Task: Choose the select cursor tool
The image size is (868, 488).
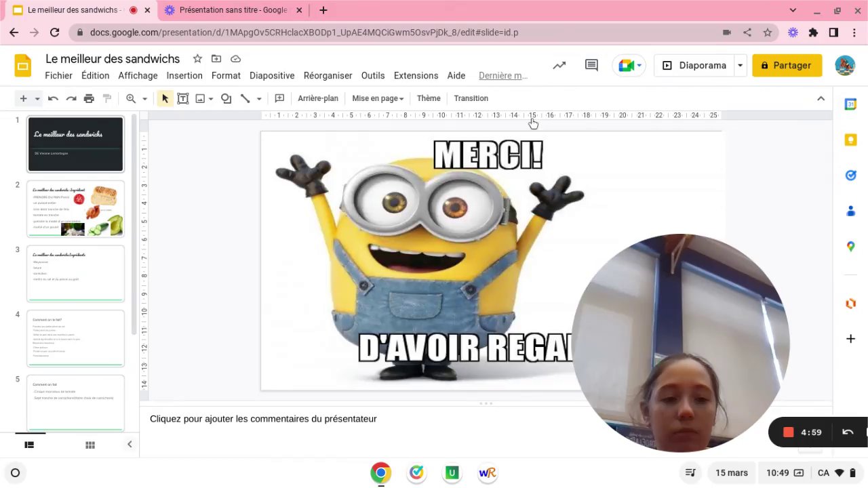Action: click(165, 98)
